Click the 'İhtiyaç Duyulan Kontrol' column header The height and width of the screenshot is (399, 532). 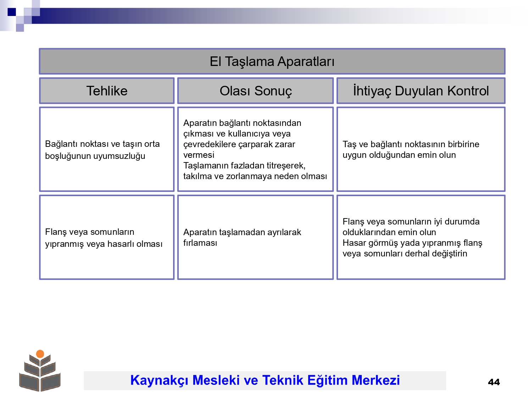click(x=421, y=91)
